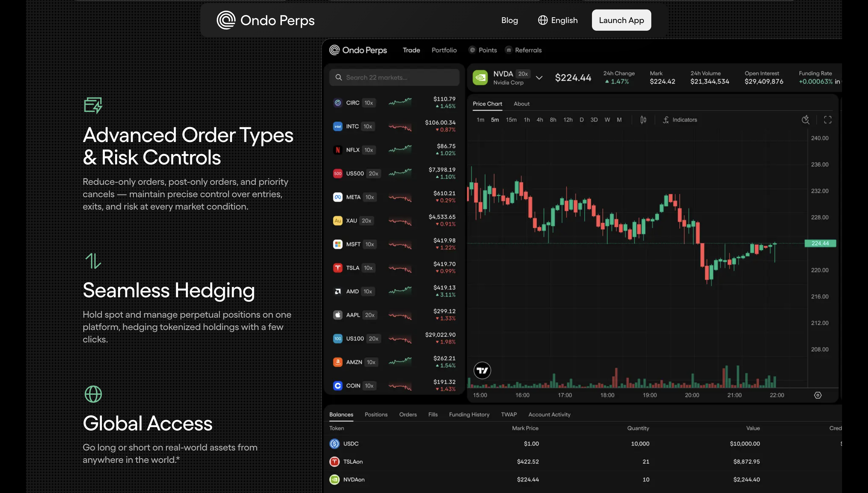This screenshot has height=493, width=868.
Task: Click the CIRC market coin icon
Action: pyautogui.click(x=337, y=103)
